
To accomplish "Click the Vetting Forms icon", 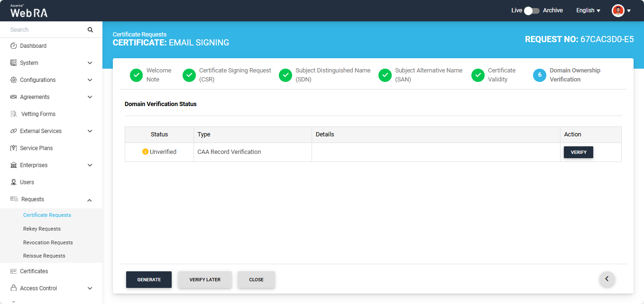I will tap(14, 114).
